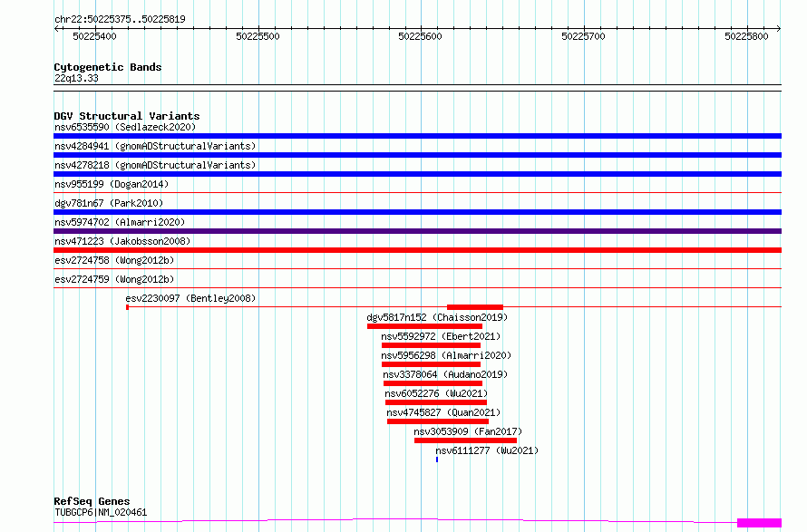
Task: Open nsv6111277 (Wu2021) variant
Action: click(x=487, y=450)
